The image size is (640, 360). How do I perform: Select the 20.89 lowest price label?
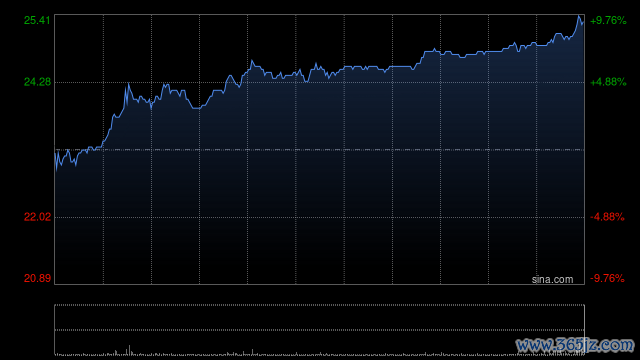click(37, 278)
